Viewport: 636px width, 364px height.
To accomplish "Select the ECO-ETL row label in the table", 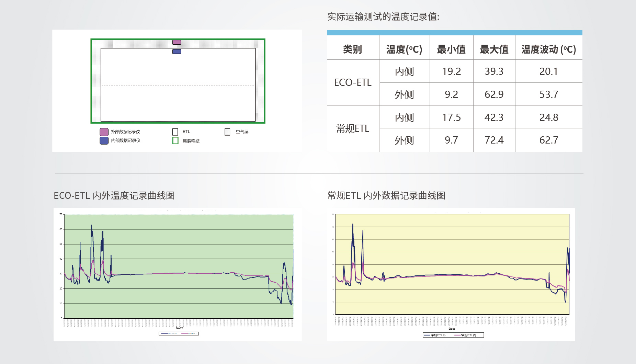I will pyautogui.click(x=353, y=82).
